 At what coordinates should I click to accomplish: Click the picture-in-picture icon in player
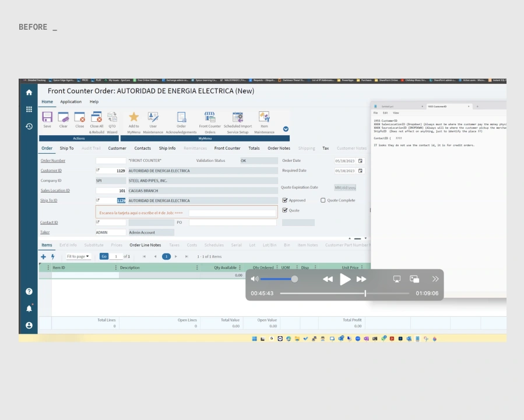pyautogui.click(x=414, y=279)
